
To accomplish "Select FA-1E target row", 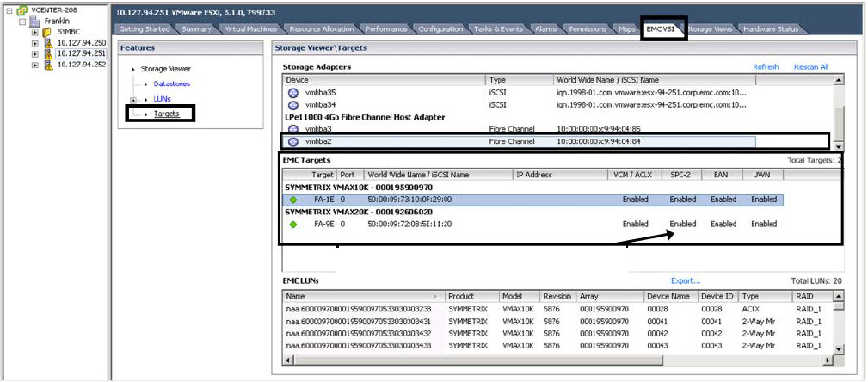I will tap(533, 200).
